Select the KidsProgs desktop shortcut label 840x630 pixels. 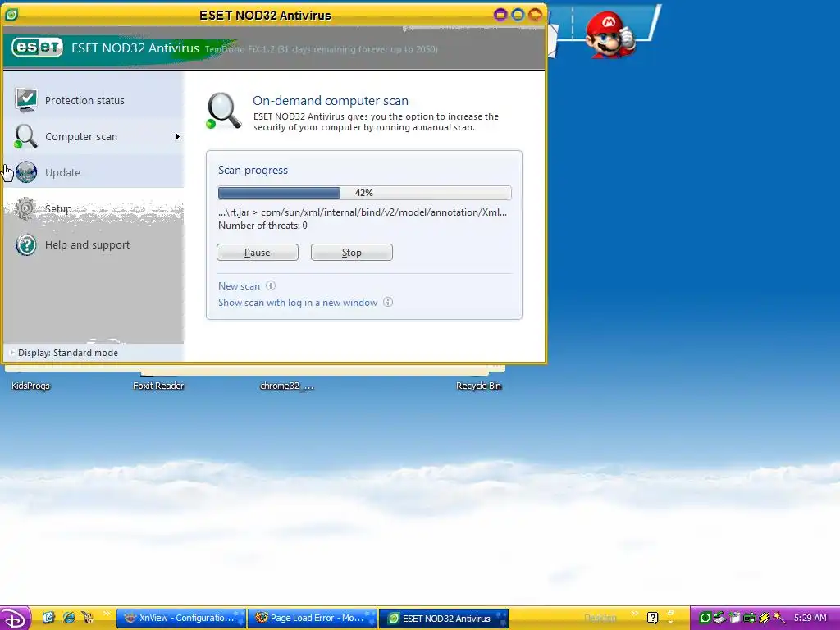(30, 386)
